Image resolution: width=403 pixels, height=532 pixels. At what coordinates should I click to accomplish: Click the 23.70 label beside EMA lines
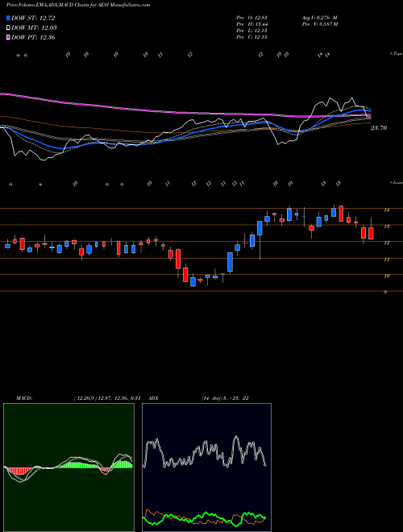tap(379, 128)
